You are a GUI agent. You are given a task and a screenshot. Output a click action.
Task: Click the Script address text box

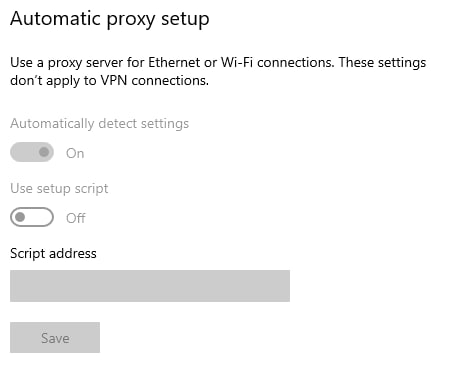[x=150, y=286]
